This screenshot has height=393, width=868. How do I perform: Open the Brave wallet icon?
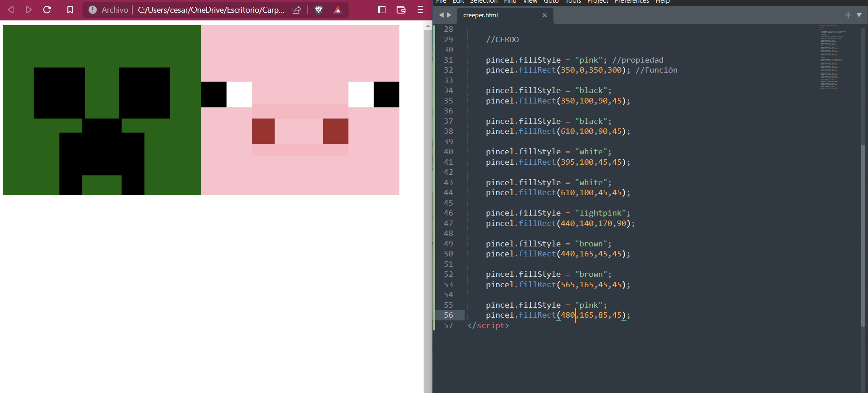pyautogui.click(x=401, y=10)
